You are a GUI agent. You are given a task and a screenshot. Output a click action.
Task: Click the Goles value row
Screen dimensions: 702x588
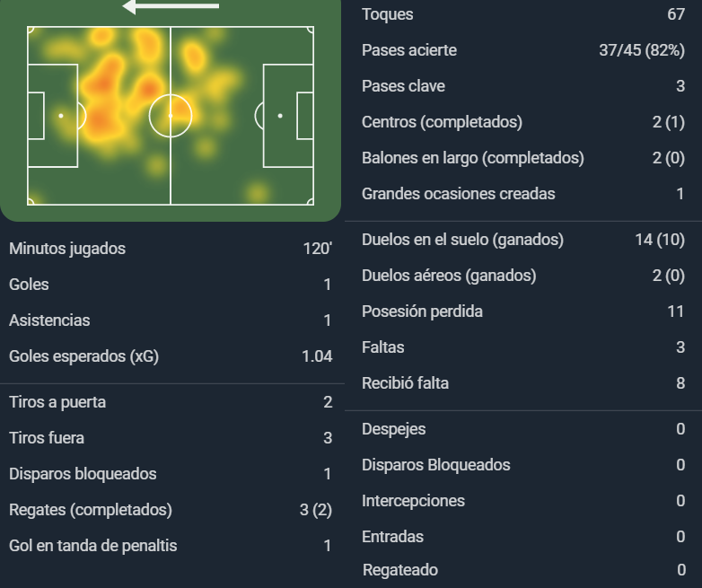pyautogui.click(x=171, y=285)
